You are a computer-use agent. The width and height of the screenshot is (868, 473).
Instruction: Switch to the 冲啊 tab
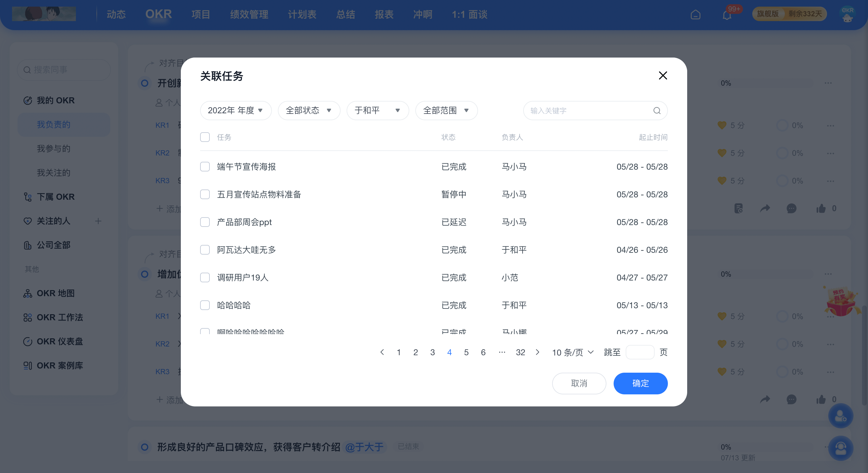(423, 14)
